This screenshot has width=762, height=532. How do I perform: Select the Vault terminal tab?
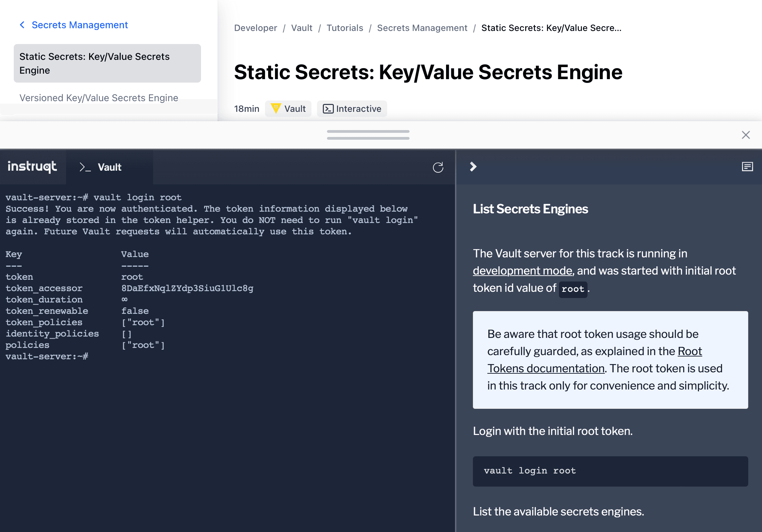109,167
